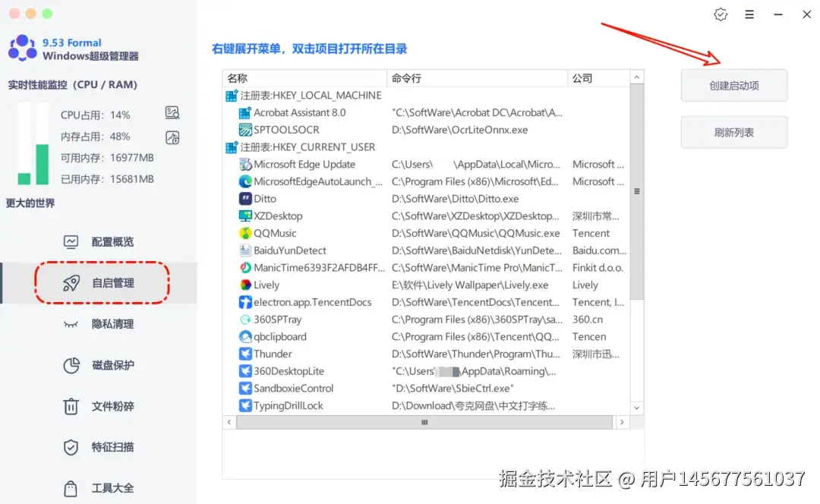Click the 工具大全 bag icon
The height and width of the screenshot is (504, 820).
(x=71, y=488)
